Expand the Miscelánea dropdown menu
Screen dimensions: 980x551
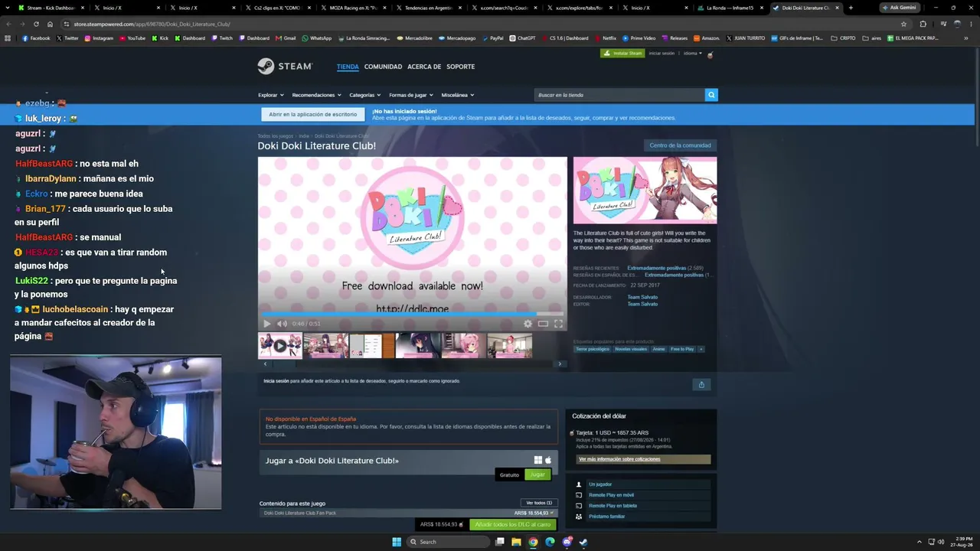(458, 95)
